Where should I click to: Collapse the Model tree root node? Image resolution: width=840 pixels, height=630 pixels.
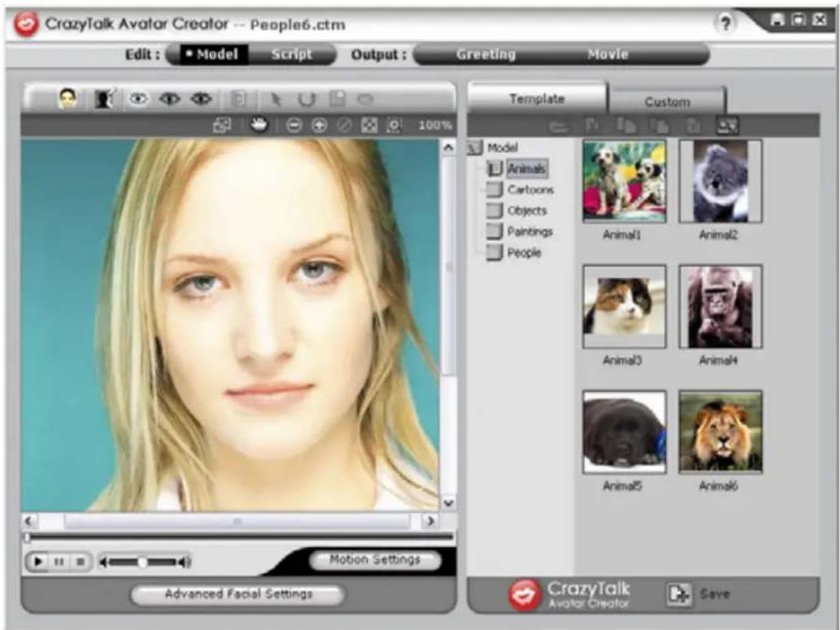(475, 148)
